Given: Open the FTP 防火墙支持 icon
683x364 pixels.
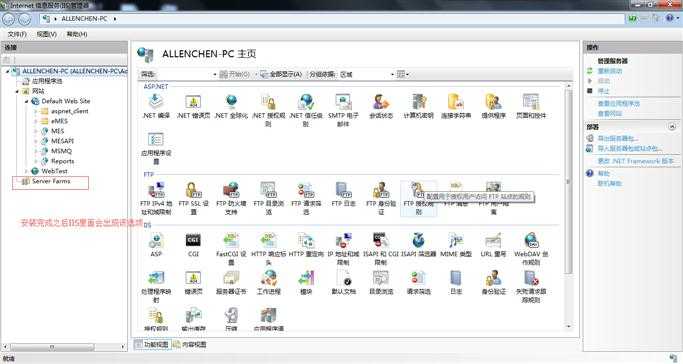Looking at the screenshot, I should (x=231, y=190).
